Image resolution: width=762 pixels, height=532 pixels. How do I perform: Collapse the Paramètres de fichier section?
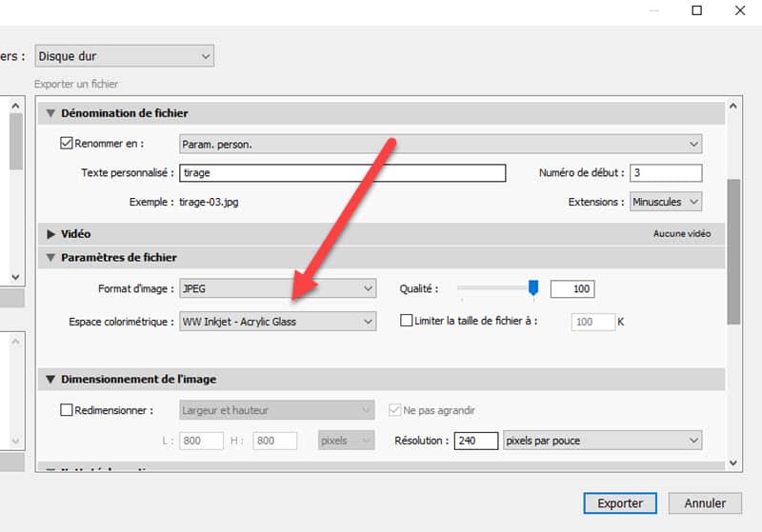[x=50, y=258]
